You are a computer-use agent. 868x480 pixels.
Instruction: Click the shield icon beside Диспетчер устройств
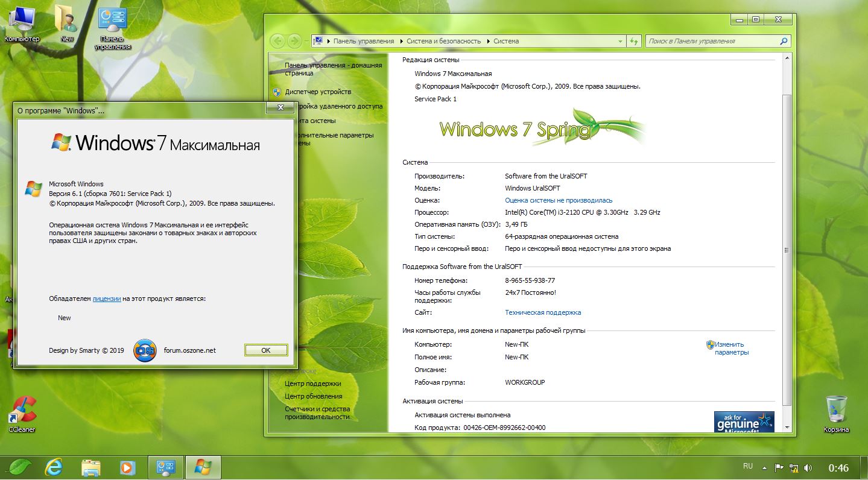[277, 92]
